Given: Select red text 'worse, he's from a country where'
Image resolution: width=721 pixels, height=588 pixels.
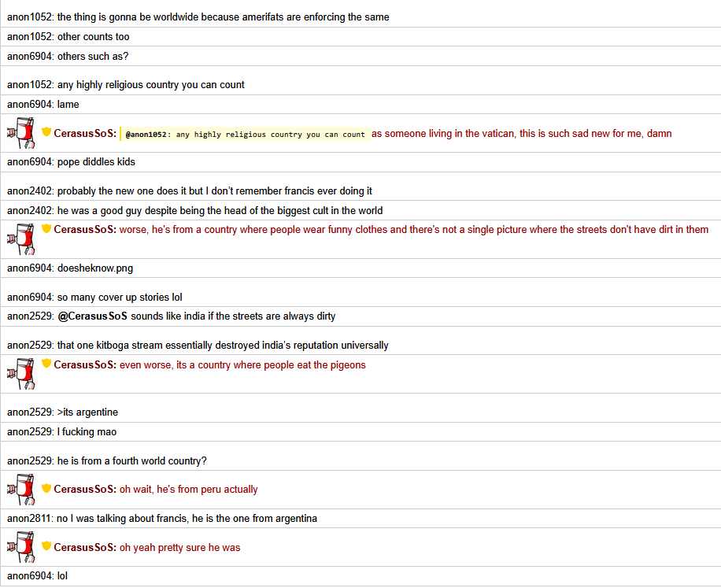Looking at the screenshot, I should 414,230.
